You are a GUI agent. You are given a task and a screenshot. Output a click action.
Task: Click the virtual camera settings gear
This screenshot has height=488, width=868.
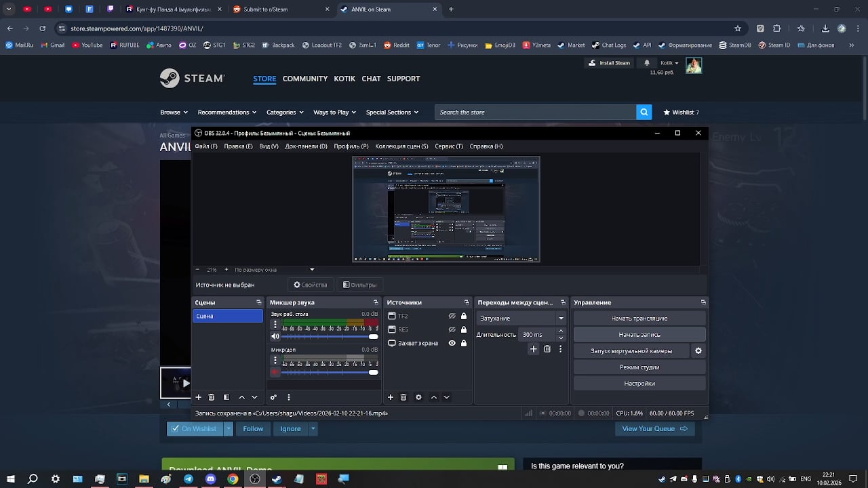[x=698, y=351]
